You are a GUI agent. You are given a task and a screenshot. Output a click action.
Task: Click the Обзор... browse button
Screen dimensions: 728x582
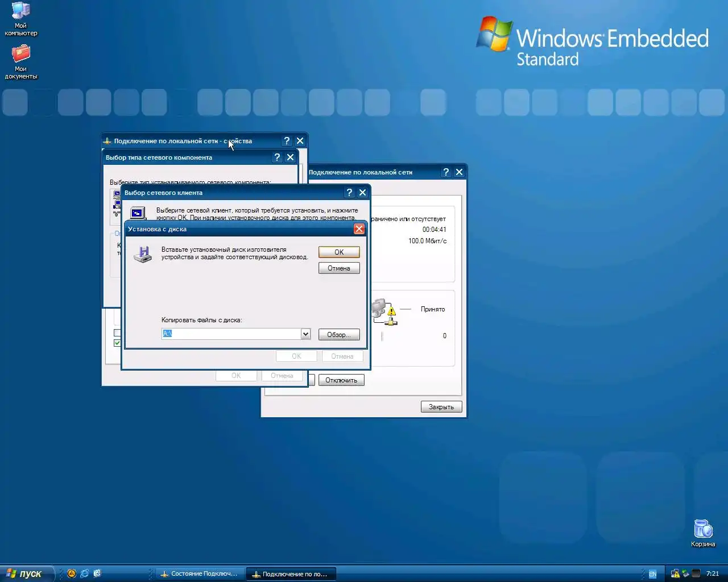point(339,335)
